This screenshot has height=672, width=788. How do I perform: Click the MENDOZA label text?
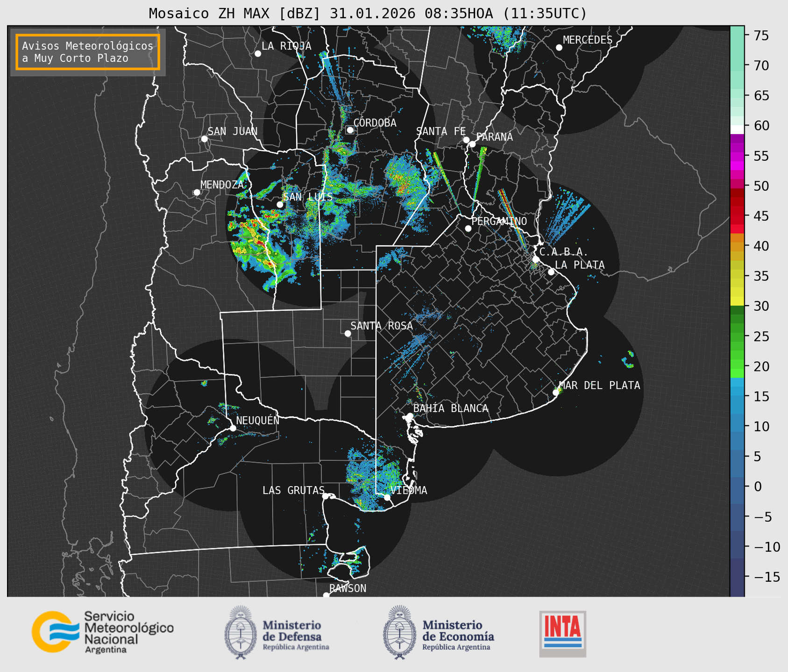click(x=222, y=185)
